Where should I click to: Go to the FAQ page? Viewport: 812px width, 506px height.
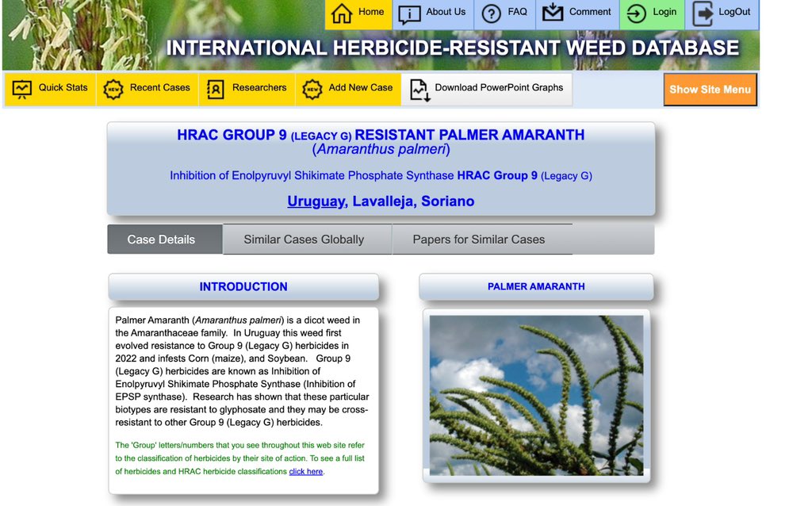coord(504,14)
